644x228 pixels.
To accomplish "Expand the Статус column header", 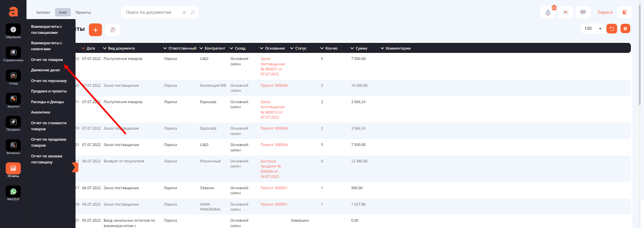I will pyautogui.click(x=298, y=48).
